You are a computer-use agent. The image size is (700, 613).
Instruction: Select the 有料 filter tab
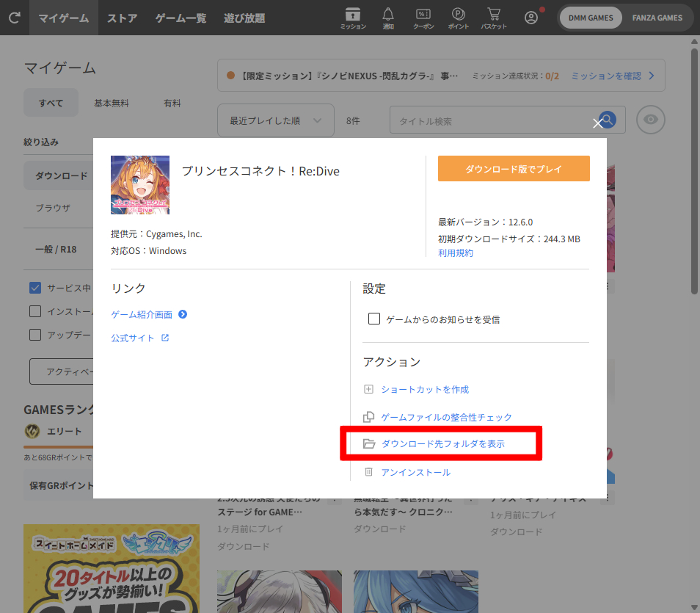tap(172, 104)
